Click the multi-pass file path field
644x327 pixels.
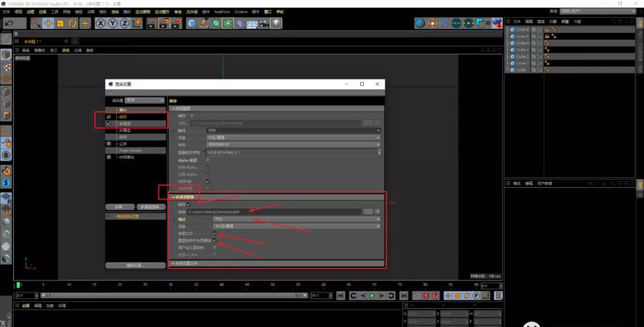point(274,212)
